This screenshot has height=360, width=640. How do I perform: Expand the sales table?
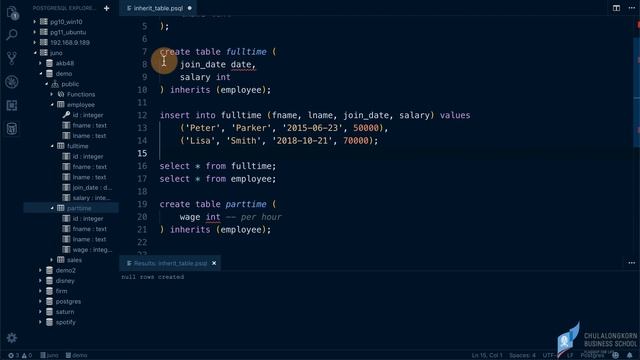tap(52, 260)
